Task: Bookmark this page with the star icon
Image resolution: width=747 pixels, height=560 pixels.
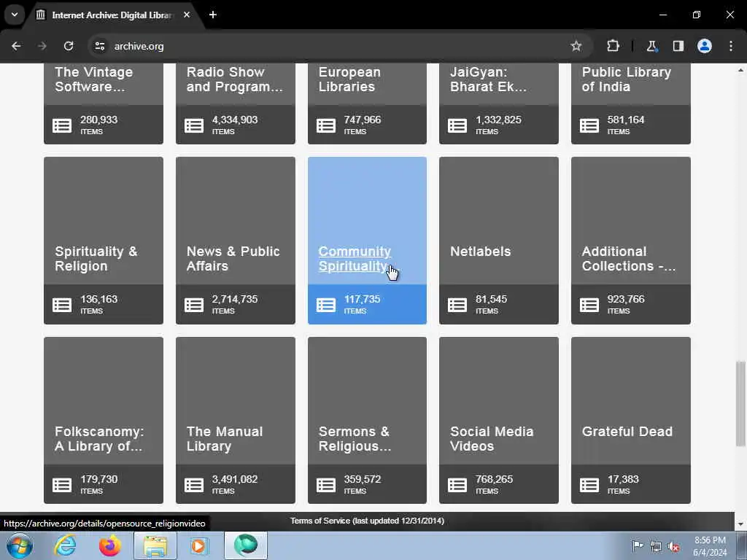Action: (576, 46)
